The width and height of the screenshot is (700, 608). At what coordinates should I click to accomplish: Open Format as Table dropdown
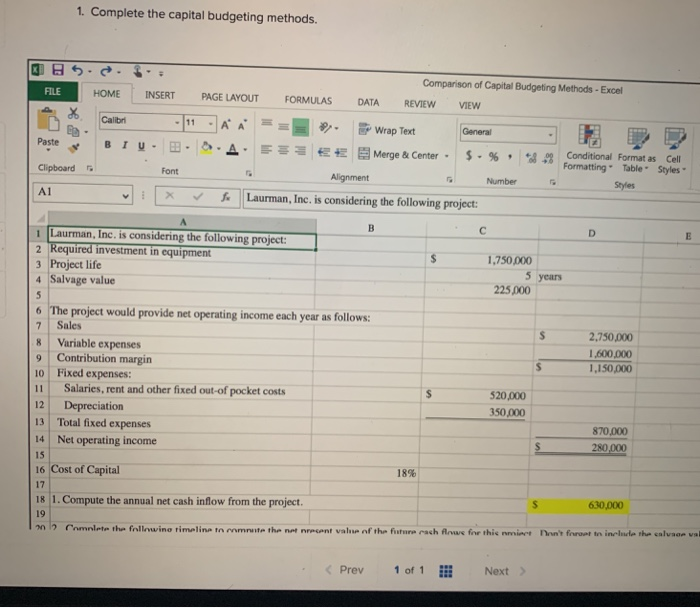tap(637, 151)
